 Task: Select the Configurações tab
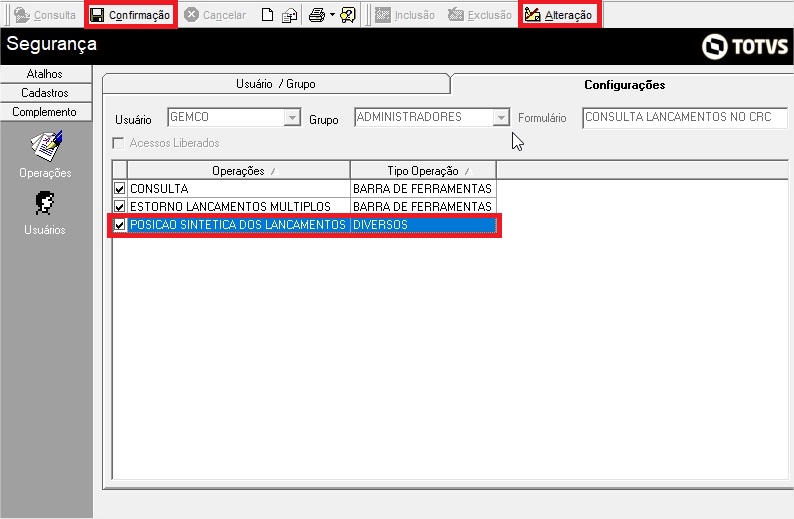[624, 85]
